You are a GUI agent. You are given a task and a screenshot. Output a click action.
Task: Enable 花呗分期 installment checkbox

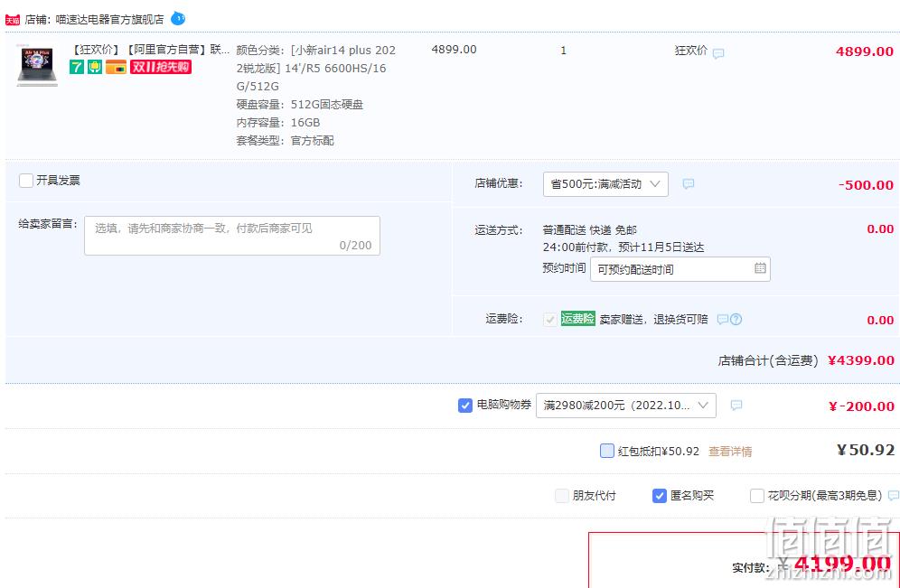point(757,496)
